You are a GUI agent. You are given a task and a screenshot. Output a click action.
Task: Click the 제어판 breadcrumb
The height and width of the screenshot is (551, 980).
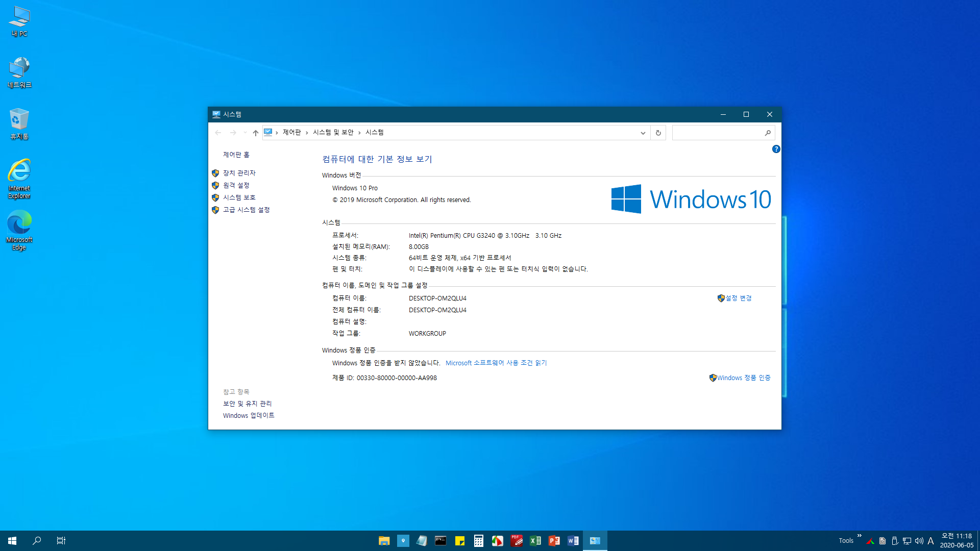tap(291, 132)
